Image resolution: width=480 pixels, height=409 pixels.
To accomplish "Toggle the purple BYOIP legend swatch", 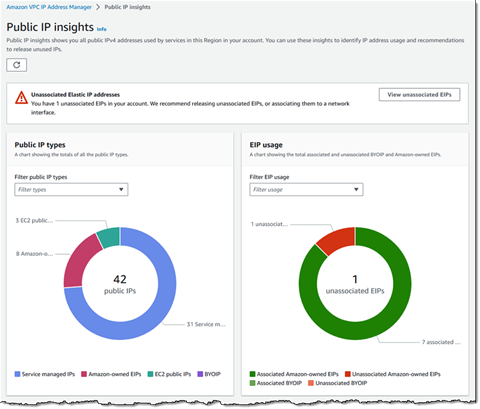I will 200,374.
